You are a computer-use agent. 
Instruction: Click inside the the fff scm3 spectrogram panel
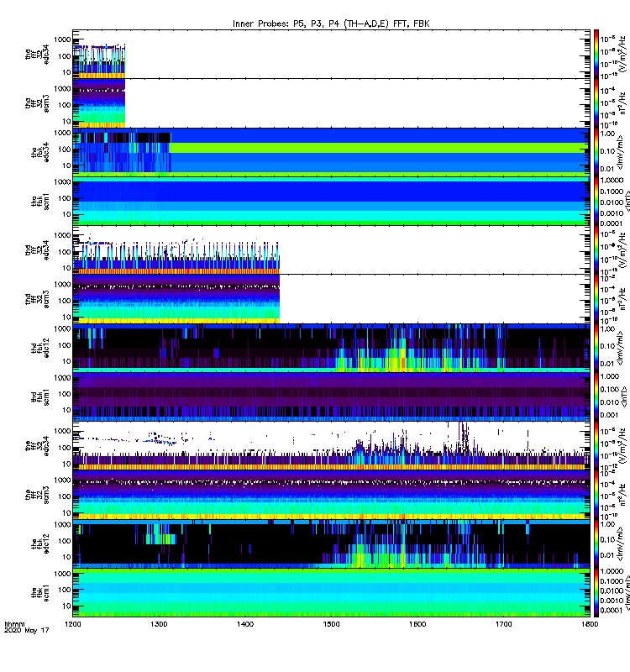pos(331,495)
